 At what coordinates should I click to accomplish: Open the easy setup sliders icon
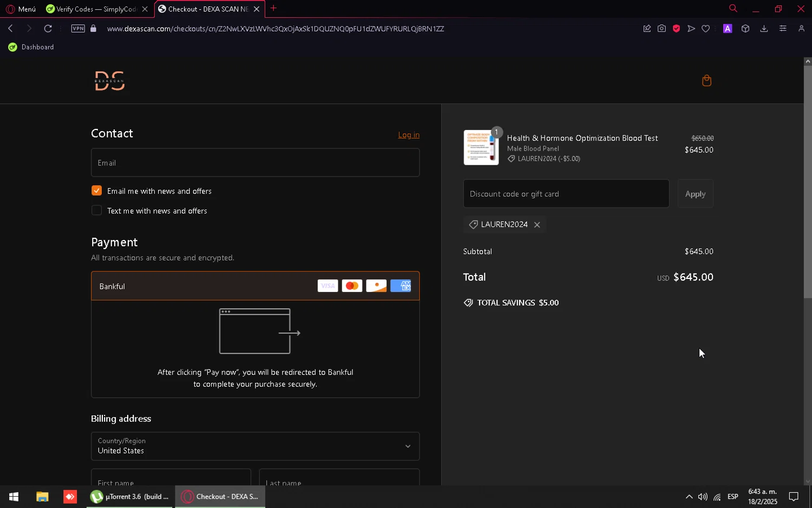(783, 28)
